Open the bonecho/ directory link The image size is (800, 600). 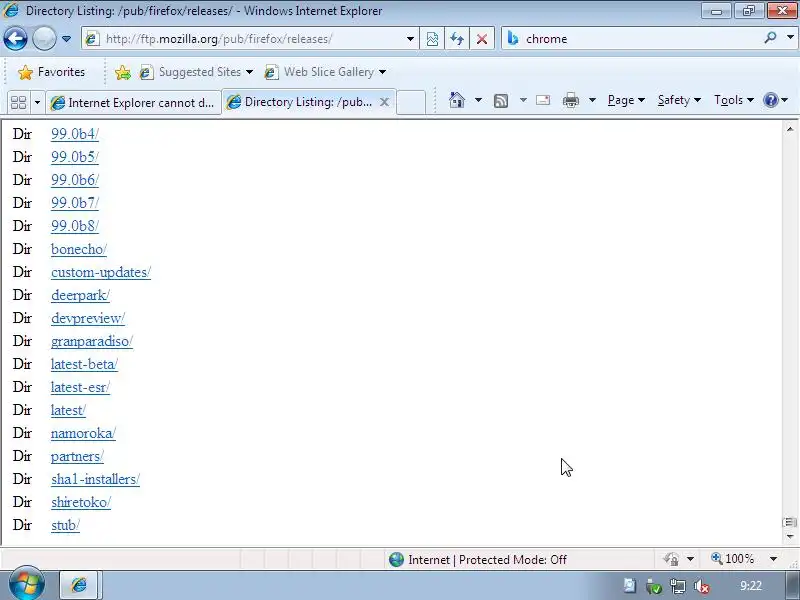[79, 249]
